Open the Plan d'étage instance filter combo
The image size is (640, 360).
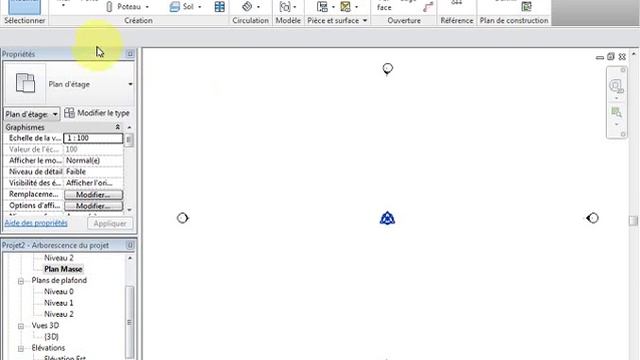pyautogui.click(x=31, y=114)
